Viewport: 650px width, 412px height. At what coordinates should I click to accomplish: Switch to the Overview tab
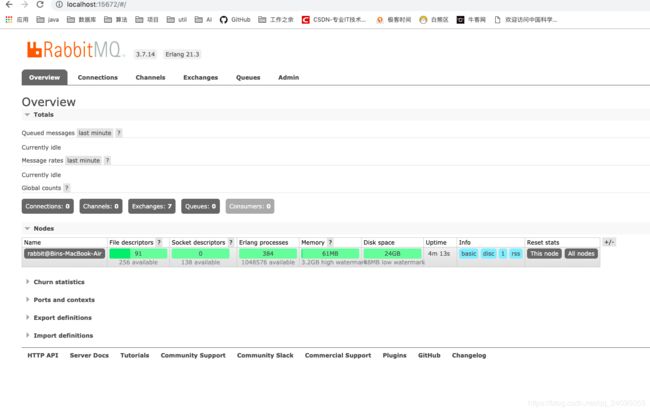[44, 78]
